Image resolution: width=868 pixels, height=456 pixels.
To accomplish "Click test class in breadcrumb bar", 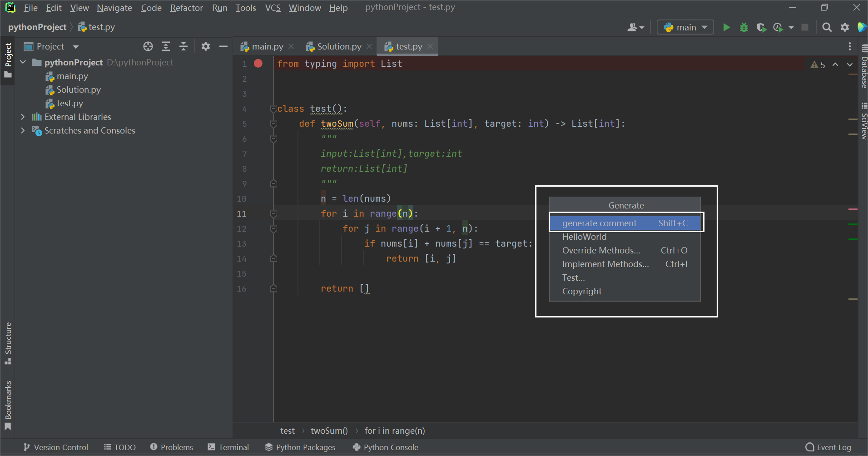I will point(287,431).
